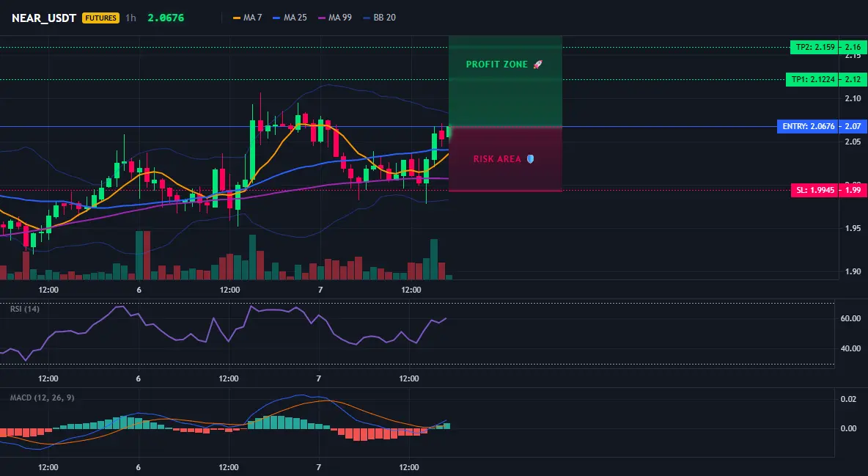Click the 60.00 RSI axis value
This screenshot has height=476, width=868.
pos(851,318)
